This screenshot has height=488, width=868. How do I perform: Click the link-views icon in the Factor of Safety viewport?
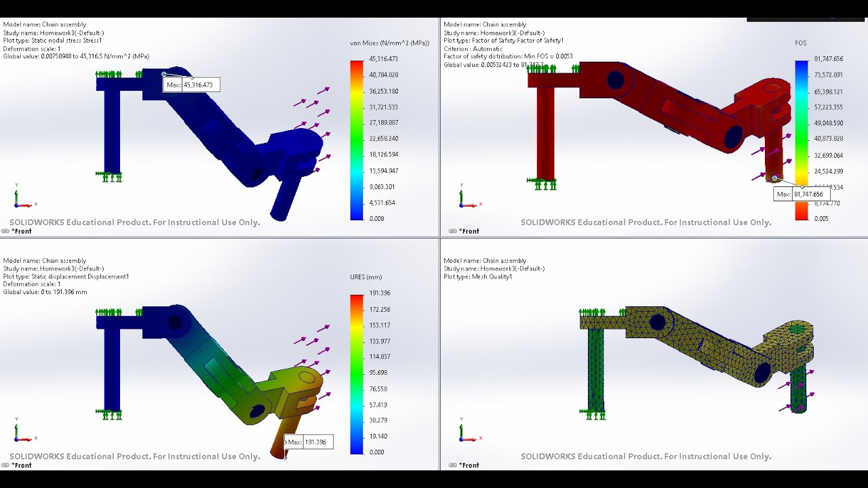point(453,231)
